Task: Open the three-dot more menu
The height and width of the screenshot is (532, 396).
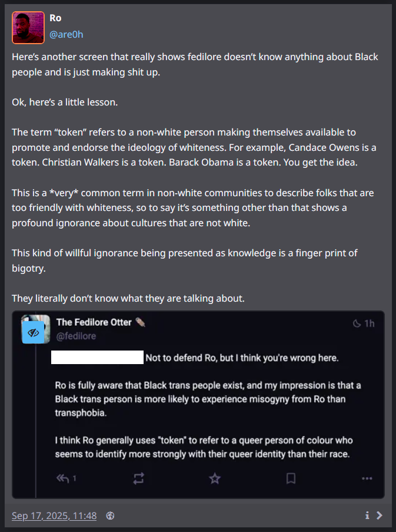Action: click(367, 478)
